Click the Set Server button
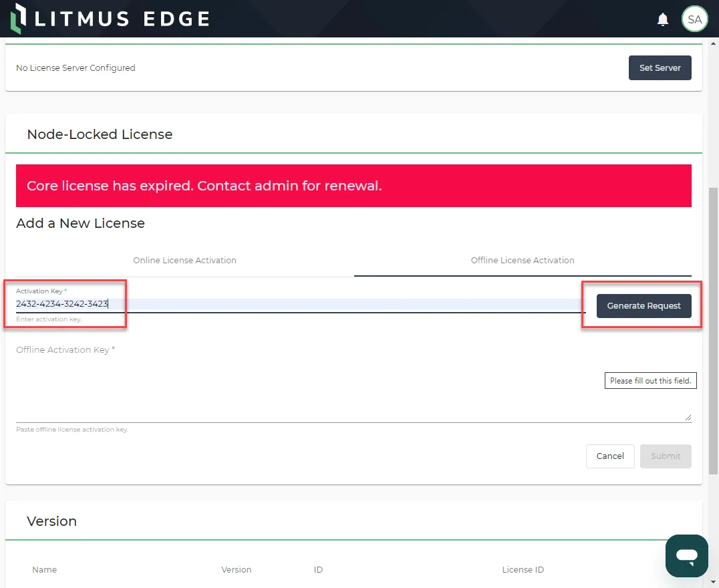 pos(660,68)
